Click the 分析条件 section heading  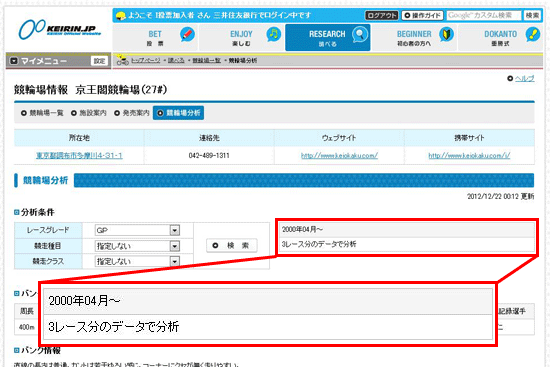click(37, 212)
